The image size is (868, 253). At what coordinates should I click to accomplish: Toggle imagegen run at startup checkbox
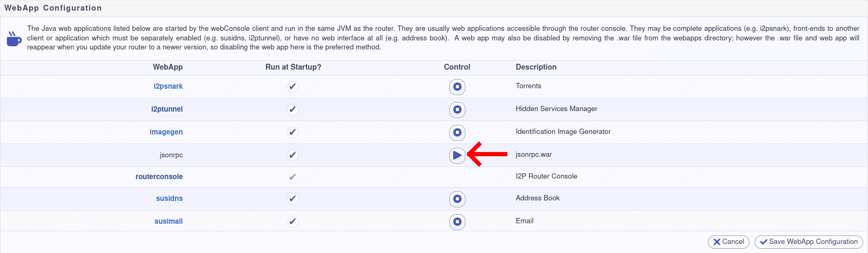(293, 132)
